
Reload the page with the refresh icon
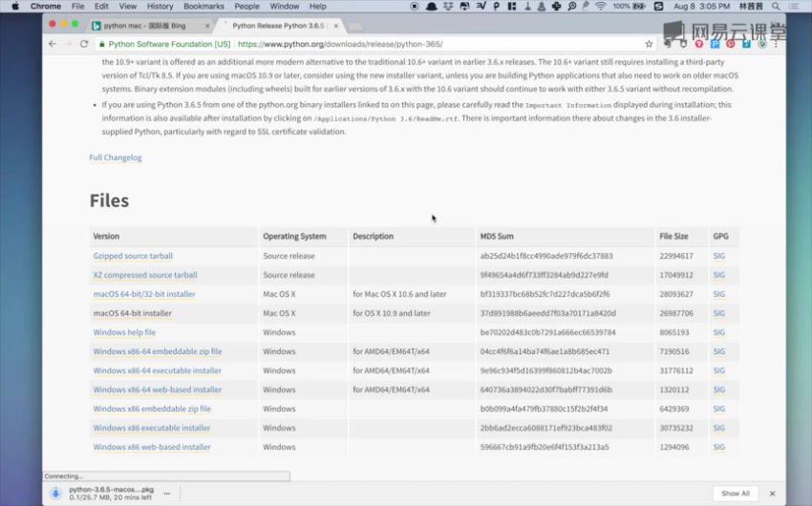point(84,44)
